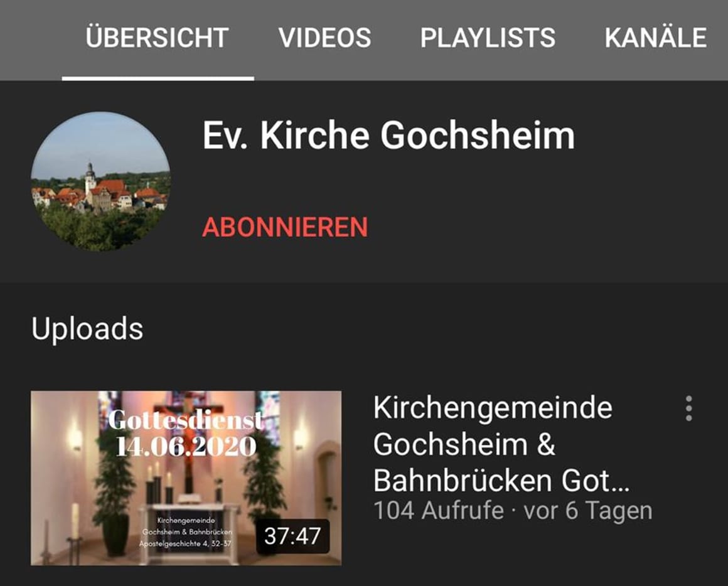Click the Uploads section heading
The height and width of the screenshot is (586, 728).
click(87, 329)
